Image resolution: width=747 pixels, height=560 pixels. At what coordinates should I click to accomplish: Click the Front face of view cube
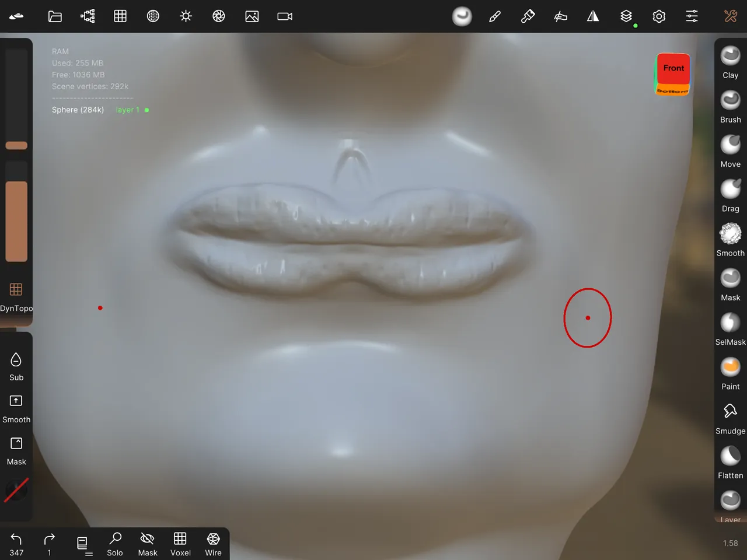[x=673, y=68]
